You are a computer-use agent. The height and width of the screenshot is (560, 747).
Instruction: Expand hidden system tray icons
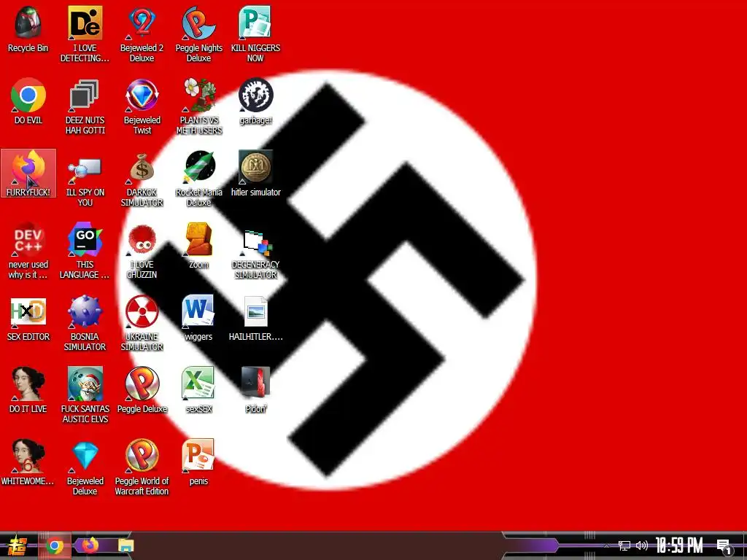point(606,545)
